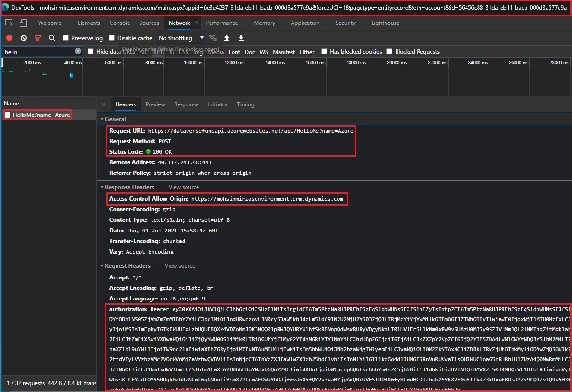Check Has blocked cookies option

click(324, 51)
